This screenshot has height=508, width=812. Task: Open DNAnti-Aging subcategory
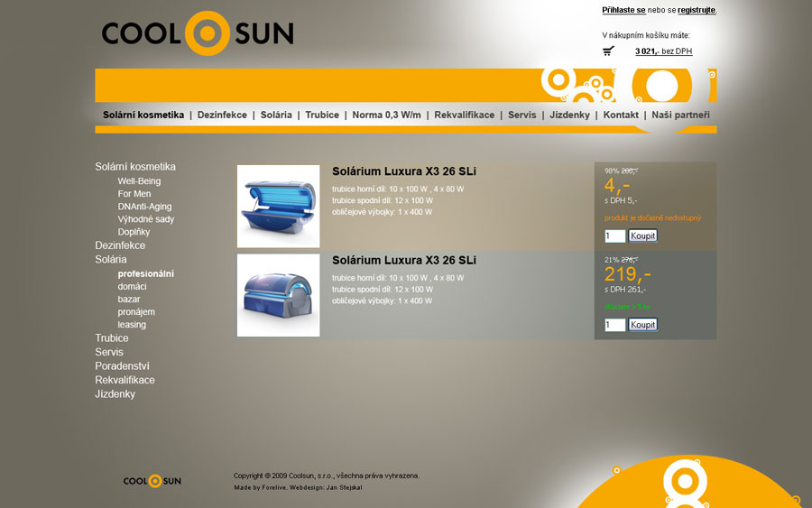coord(144,207)
